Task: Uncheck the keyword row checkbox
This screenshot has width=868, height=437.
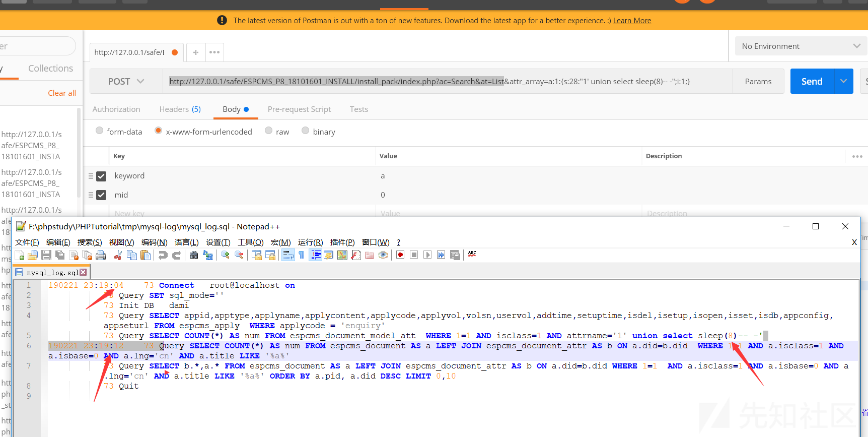Action: click(101, 176)
